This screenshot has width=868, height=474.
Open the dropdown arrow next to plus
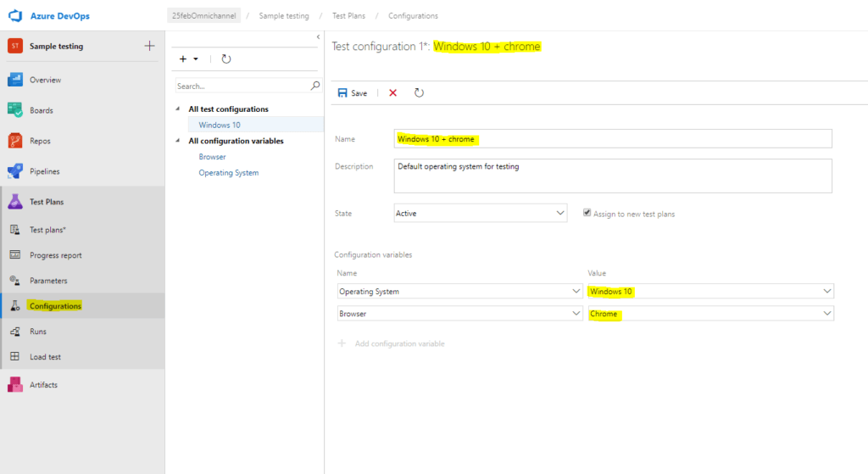pos(196,59)
